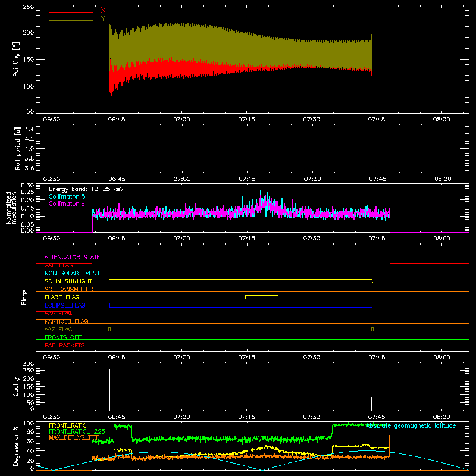Click the red X legend line sample
The width and height of the screenshot is (476, 476).
coord(71,12)
